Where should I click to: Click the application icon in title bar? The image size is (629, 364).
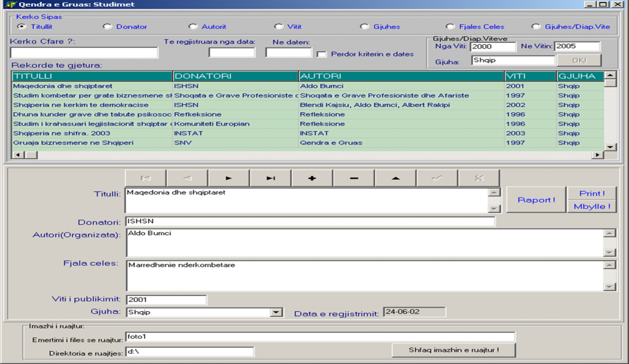point(10,4)
